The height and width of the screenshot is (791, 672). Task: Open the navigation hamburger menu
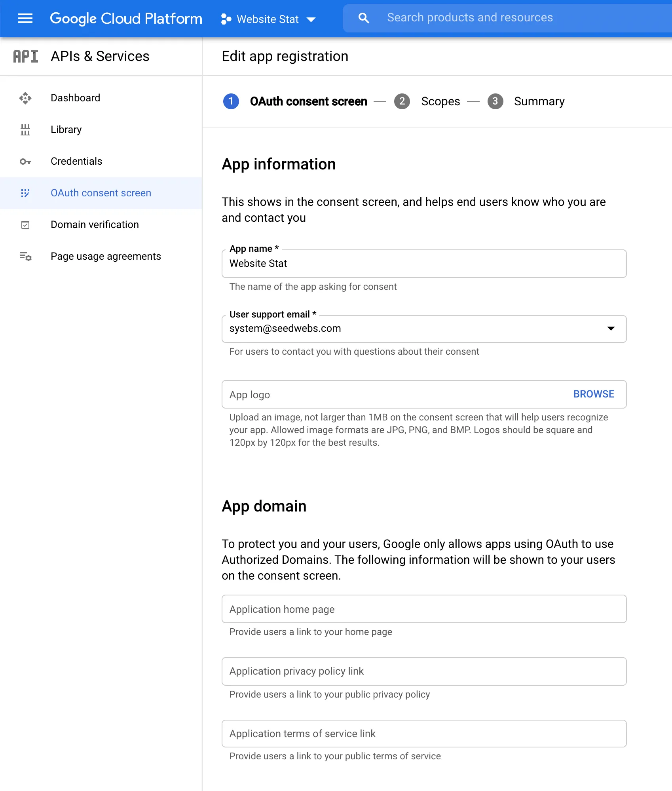click(x=25, y=19)
